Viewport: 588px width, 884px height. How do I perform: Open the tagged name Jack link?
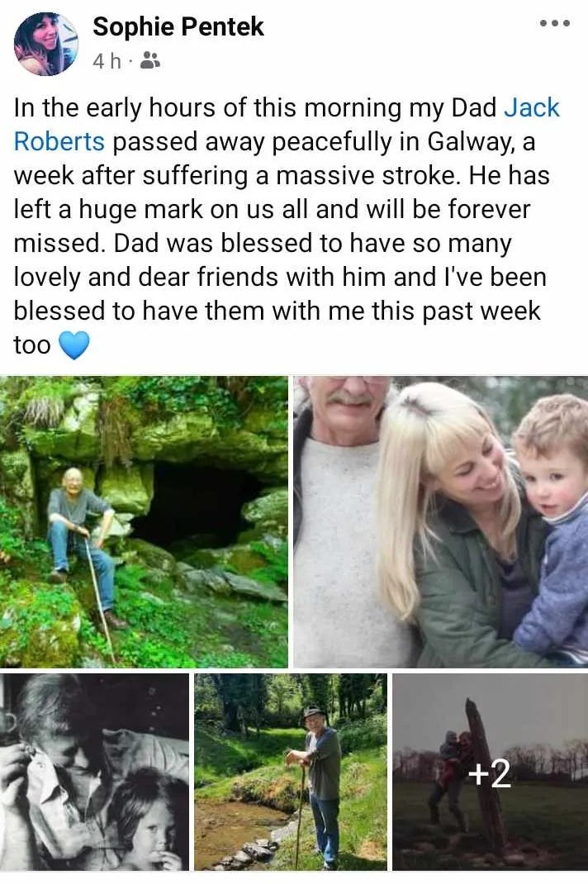[x=531, y=107]
